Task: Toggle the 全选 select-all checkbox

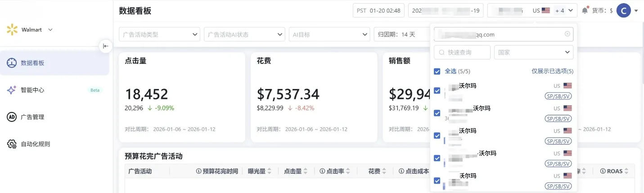Action: coord(437,71)
